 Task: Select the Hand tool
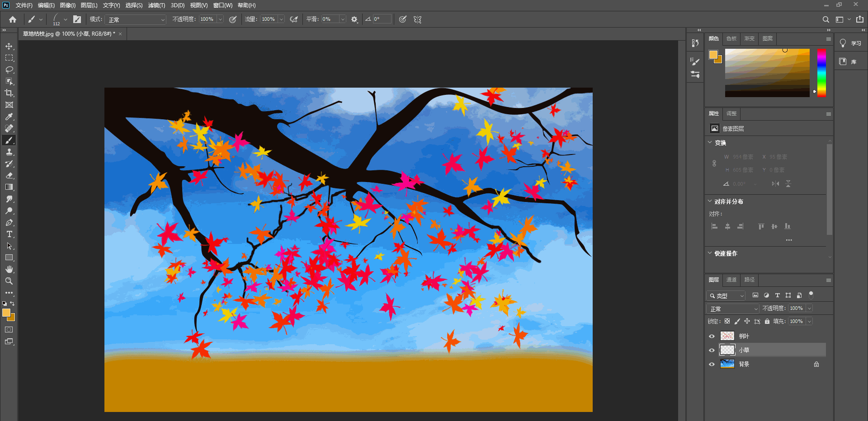[9, 269]
